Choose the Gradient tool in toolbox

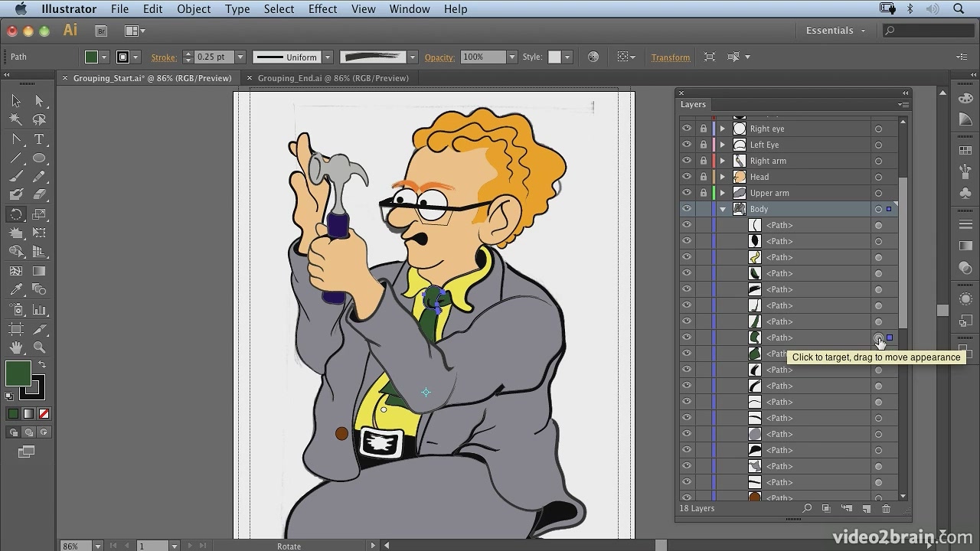coord(39,271)
